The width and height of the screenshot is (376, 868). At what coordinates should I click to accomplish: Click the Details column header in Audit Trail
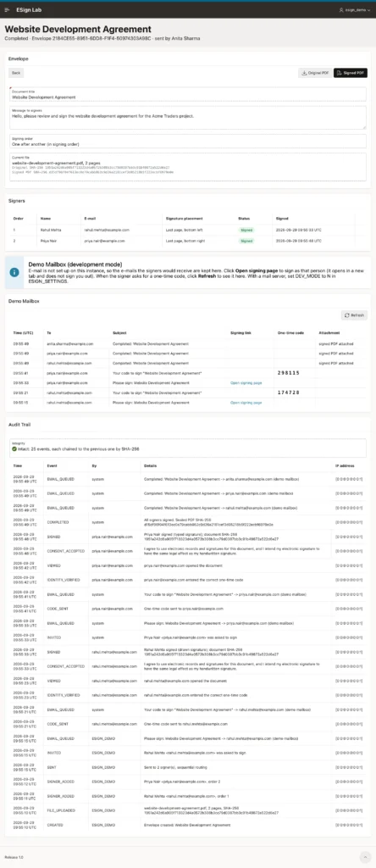tap(149, 466)
